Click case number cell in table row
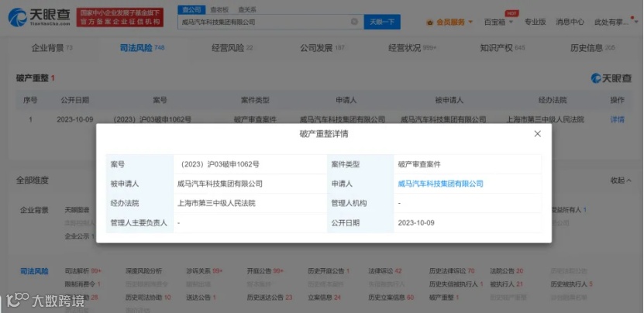The image size is (644, 313). pyautogui.click(x=152, y=119)
